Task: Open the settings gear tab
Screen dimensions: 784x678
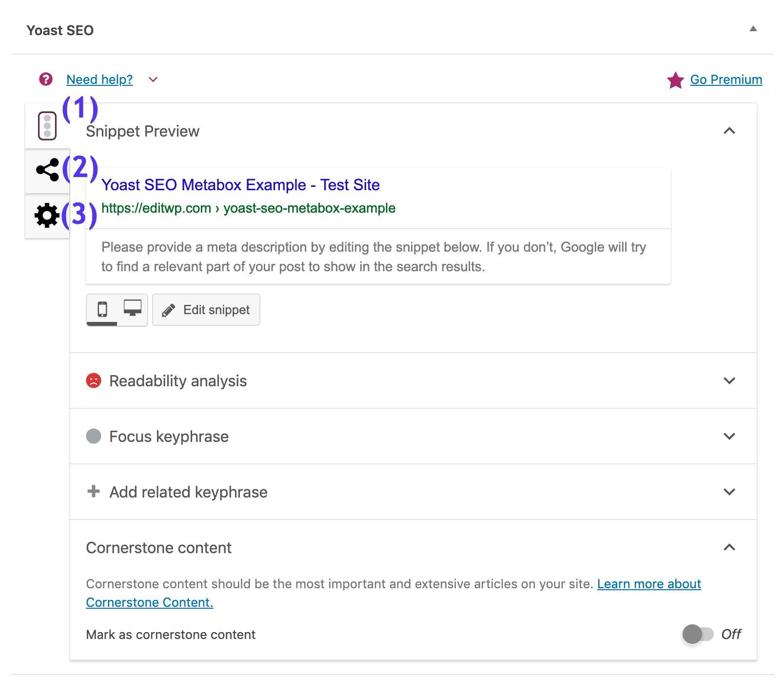Action: (46, 216)
